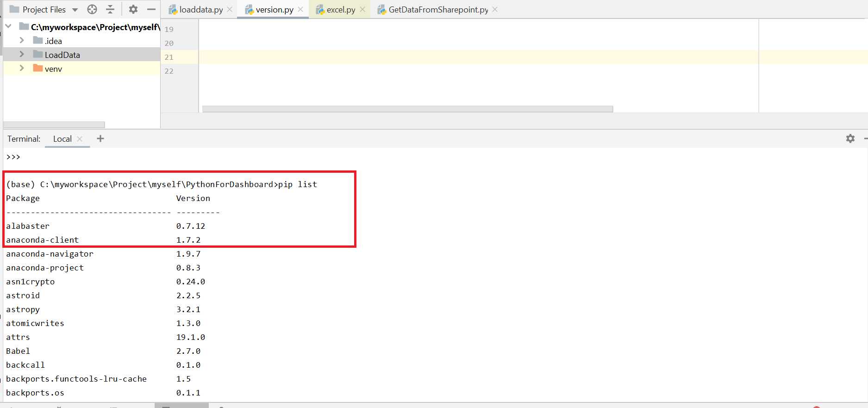Click the 'anaconda-navigator' package name
The width and height of the screenshot is (868, 408).
tap(50, 254)
